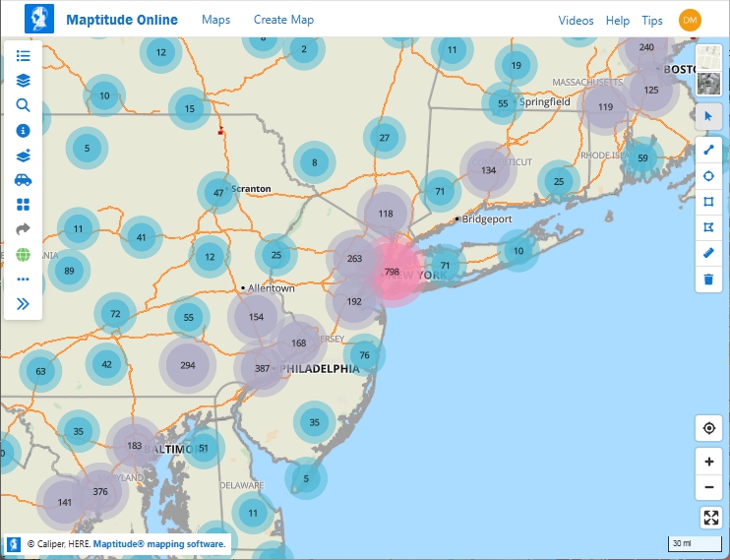The width and height of the screenshot is (730, 560).
Task: Switch to street map basemap thumbnail
Action: coord(708,58)
